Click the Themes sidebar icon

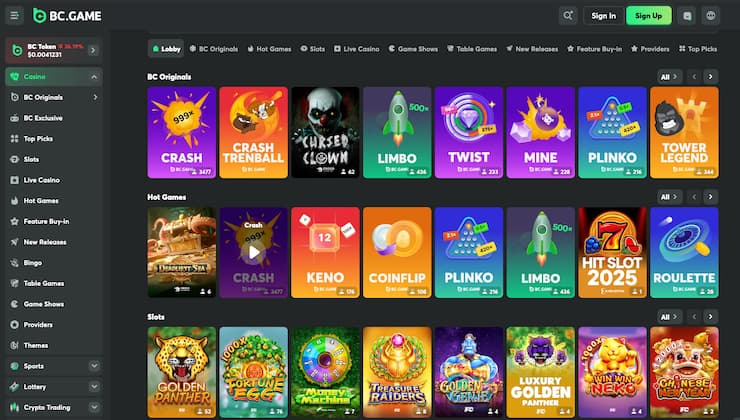tap(15, 345)
